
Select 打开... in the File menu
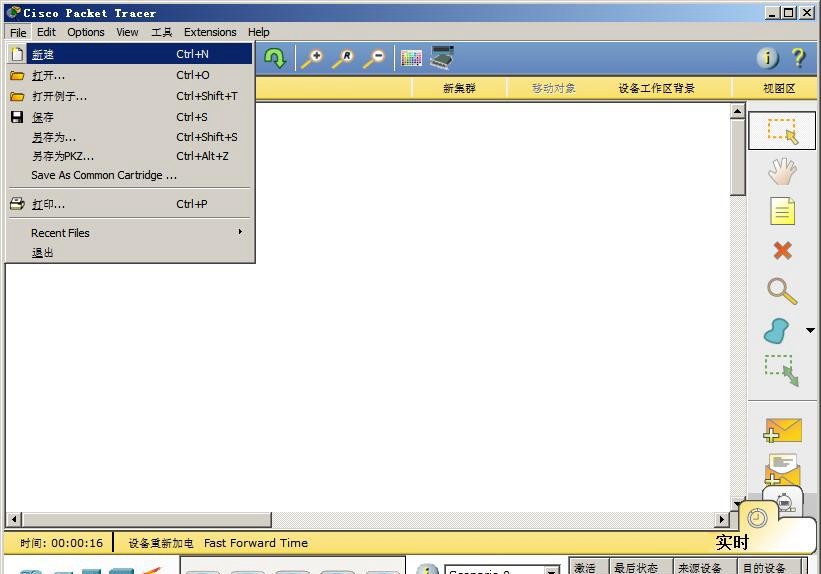pyautogui.click(x=130, y=75)
